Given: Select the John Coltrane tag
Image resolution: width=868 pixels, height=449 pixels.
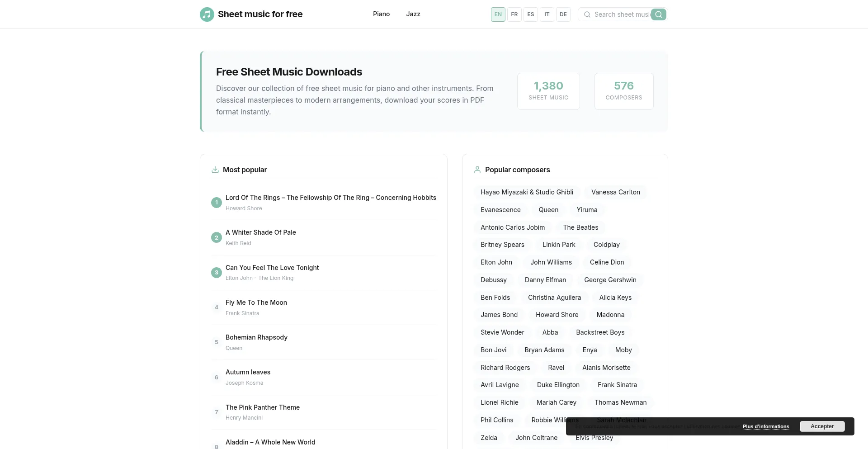Looking at the screenshot, I should [537, 438].
